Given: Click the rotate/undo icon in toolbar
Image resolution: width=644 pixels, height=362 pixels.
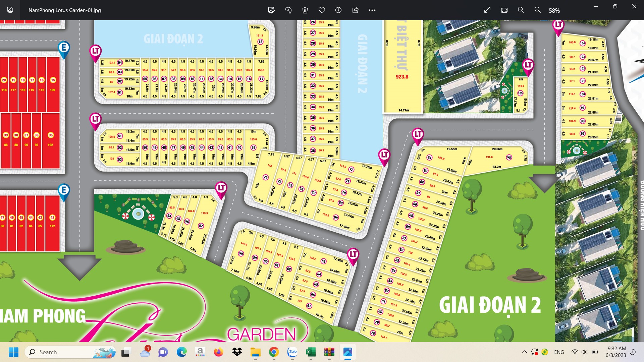Looking at the screenshot, I should [x=288, y=10].
